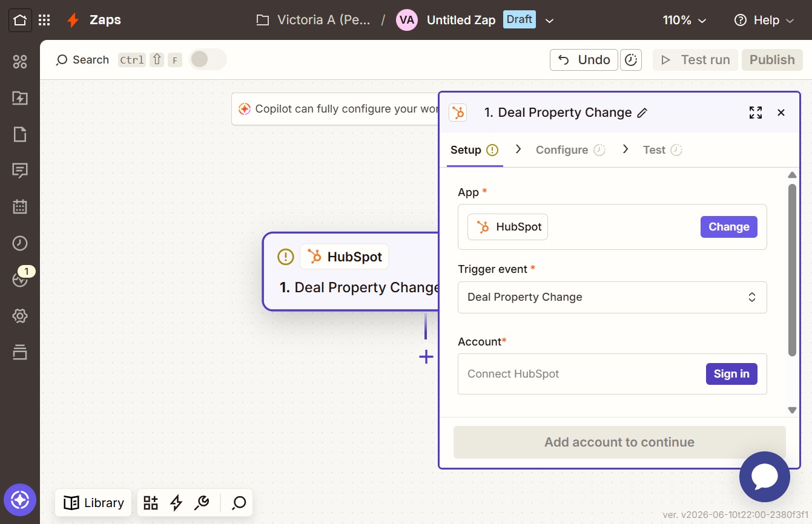Go to the Zapier home icon

coord(20,20)
